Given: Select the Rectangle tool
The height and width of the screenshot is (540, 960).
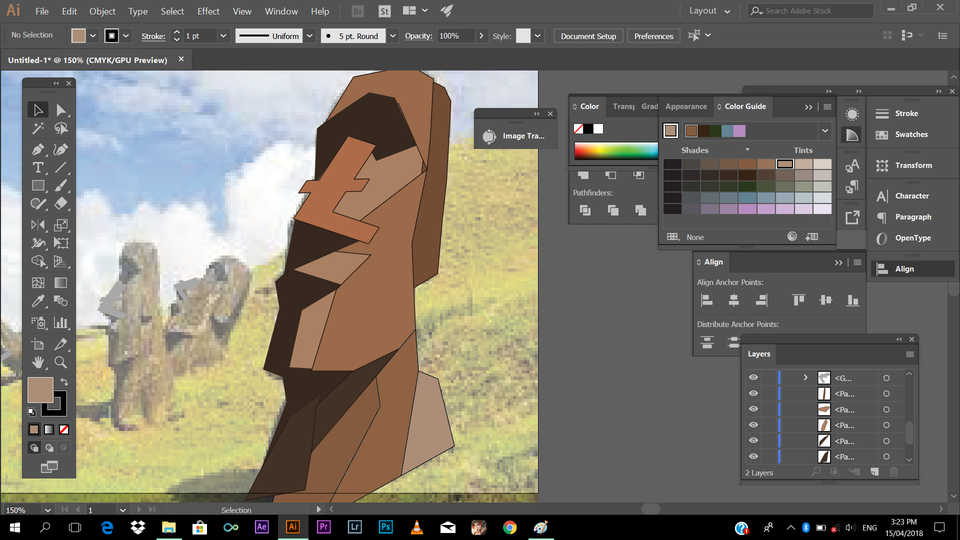Looking at the screenshot, I should click(38, 186).
